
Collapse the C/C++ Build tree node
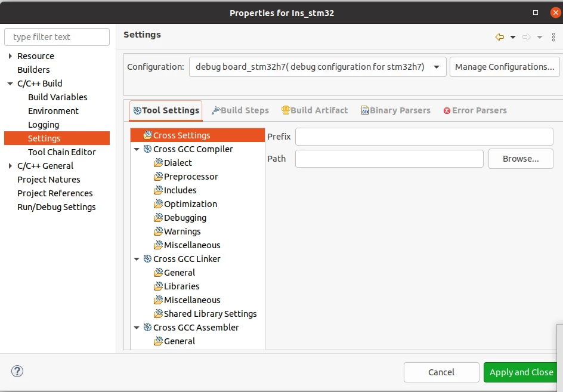[10, 84]
